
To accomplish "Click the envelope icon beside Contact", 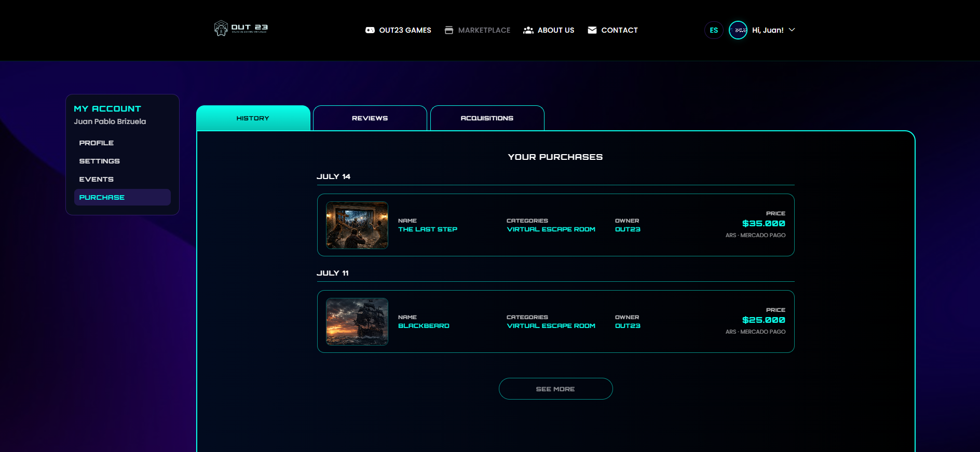I will tap(592, 30).
